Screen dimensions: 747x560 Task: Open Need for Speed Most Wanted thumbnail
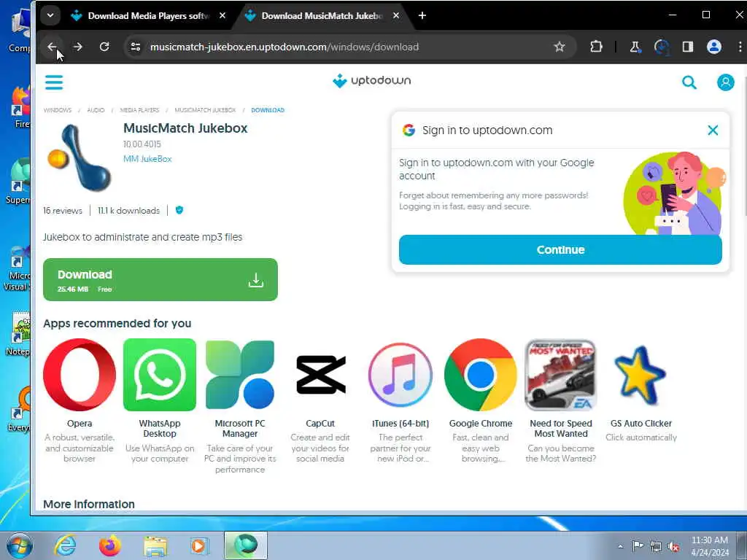561,375
